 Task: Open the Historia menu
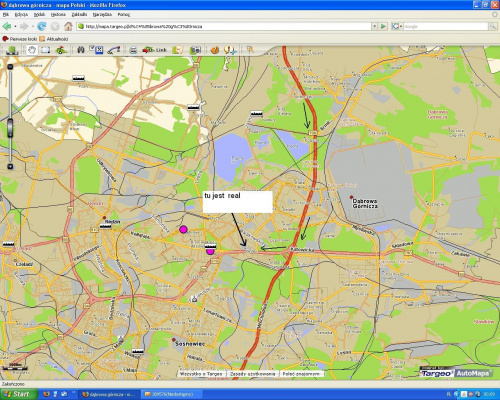point(58,14)
